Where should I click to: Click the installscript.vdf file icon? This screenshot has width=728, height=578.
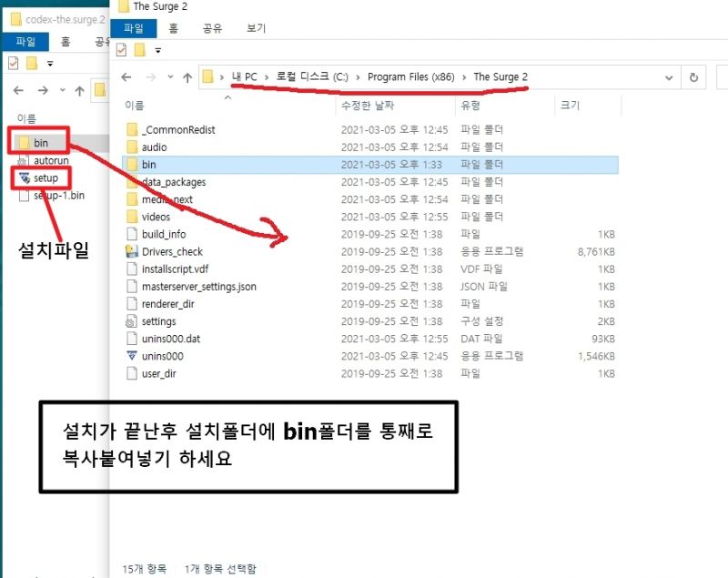[132, 269]
